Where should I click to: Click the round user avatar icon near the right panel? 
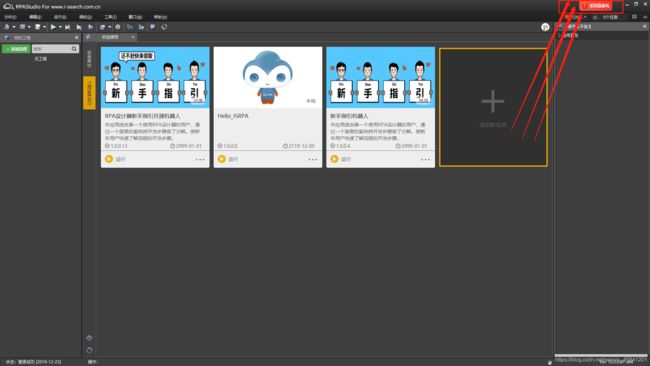coord(545,27)
